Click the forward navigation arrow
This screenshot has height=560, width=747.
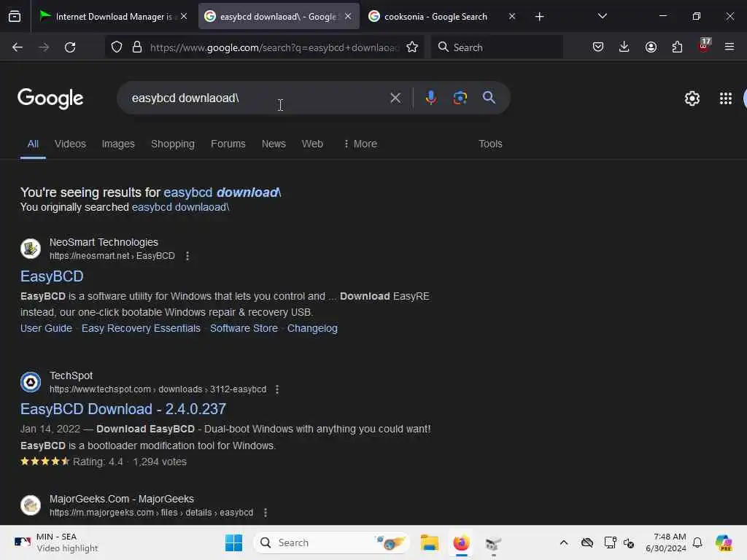coord(44,47)
